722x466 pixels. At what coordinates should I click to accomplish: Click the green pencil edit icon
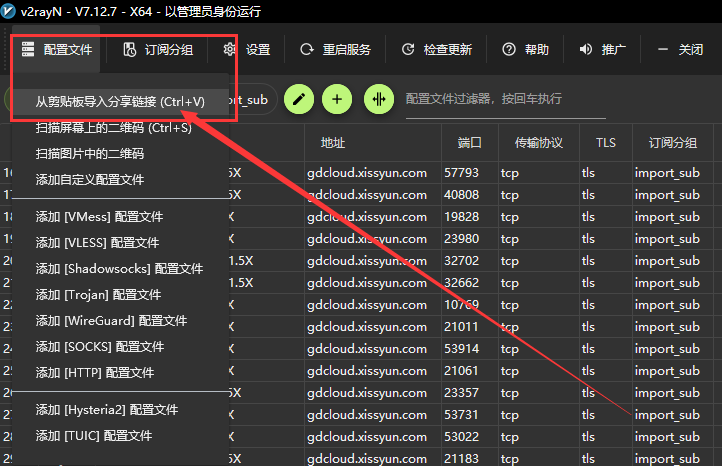[x=299, y=99]
